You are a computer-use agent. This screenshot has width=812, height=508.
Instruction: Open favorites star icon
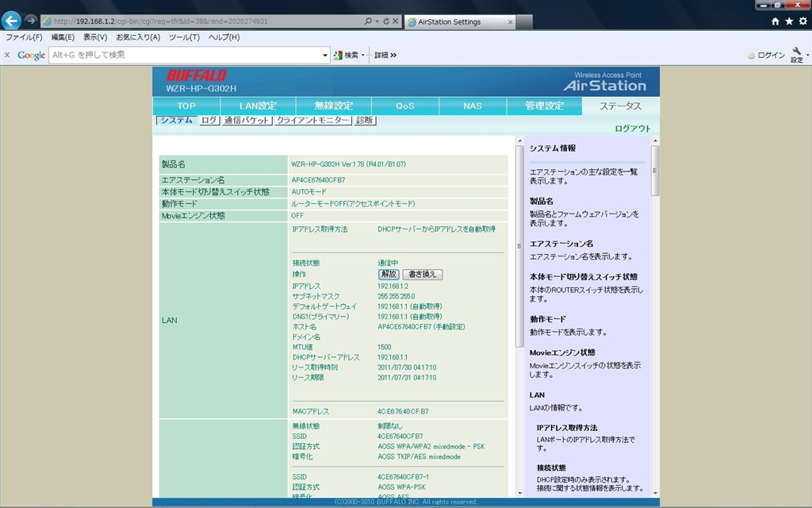(x=789, y=21)
